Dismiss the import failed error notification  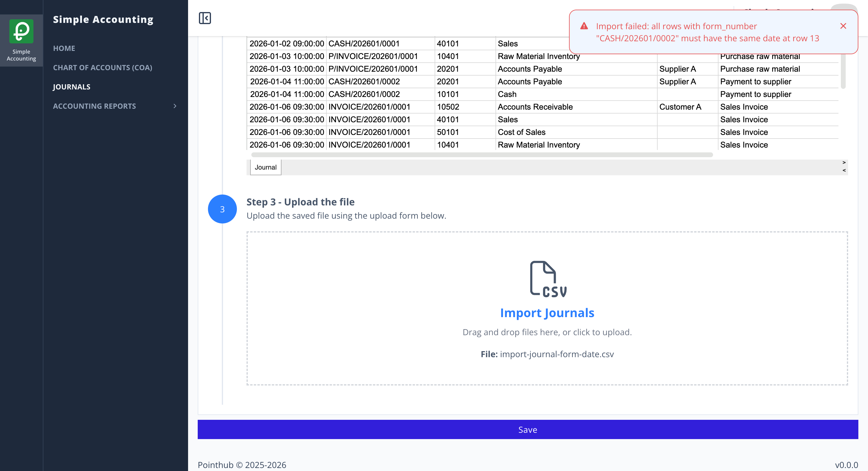coord(843,26)
